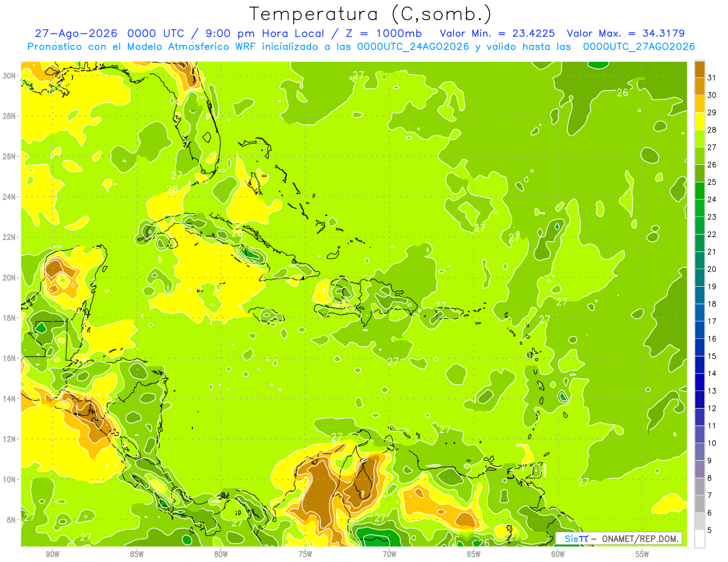Select the 22N latitude axis label

[x=10, y=237]
